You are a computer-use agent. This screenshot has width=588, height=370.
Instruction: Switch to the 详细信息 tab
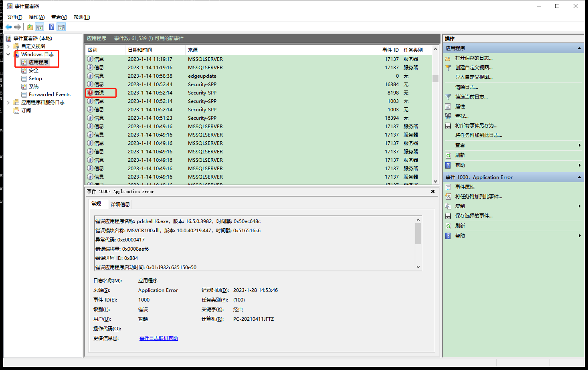pyautogui.click(x=120, y=205)
